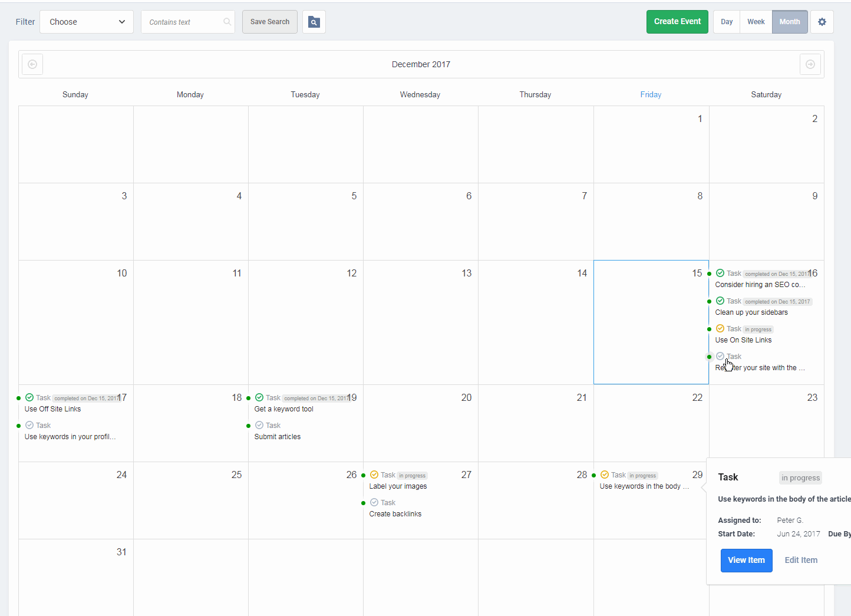Image resolution: width=851 pixels, height=616 pixels.
Task: Switch to Week view
Action: coord(756,22)
